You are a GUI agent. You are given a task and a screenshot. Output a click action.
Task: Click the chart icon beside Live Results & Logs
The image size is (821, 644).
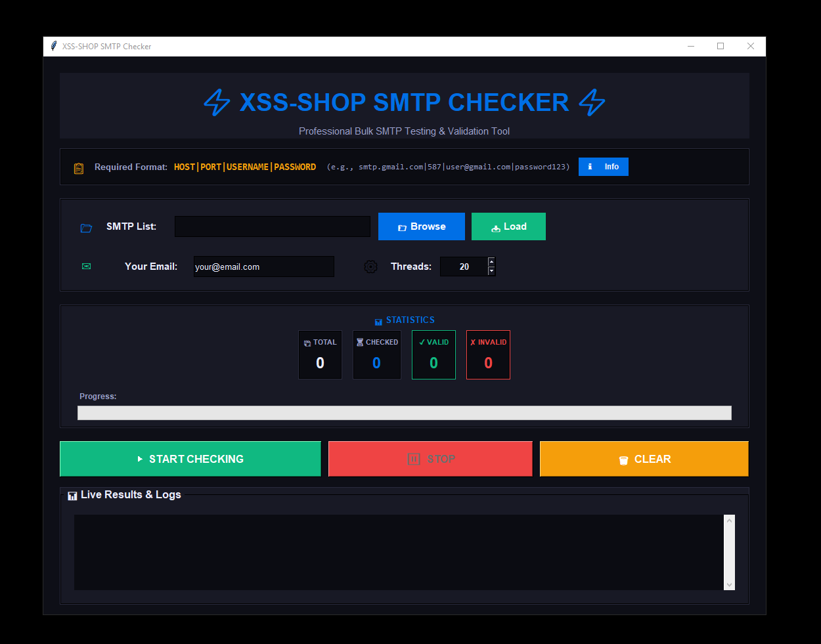coord(72,496)
